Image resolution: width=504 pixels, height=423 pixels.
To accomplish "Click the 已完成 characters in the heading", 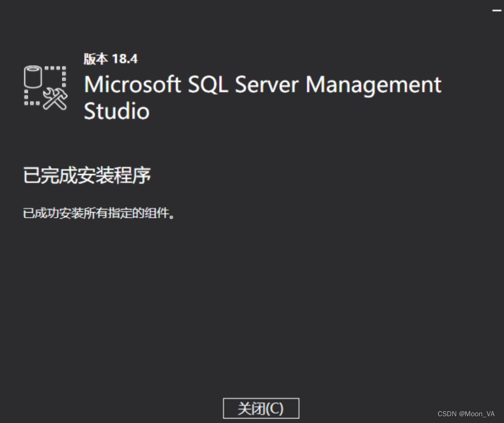I will (x=50, y=175).
